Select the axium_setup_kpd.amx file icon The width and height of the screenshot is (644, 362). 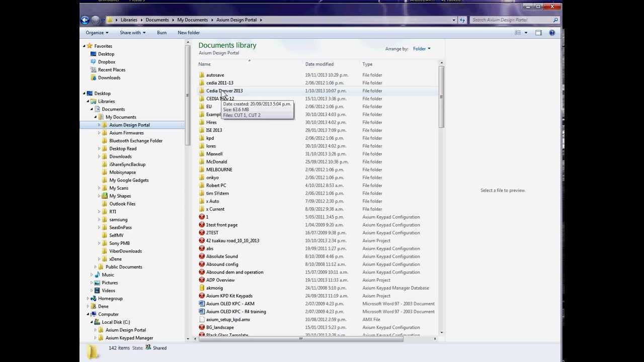pos(202,319)
